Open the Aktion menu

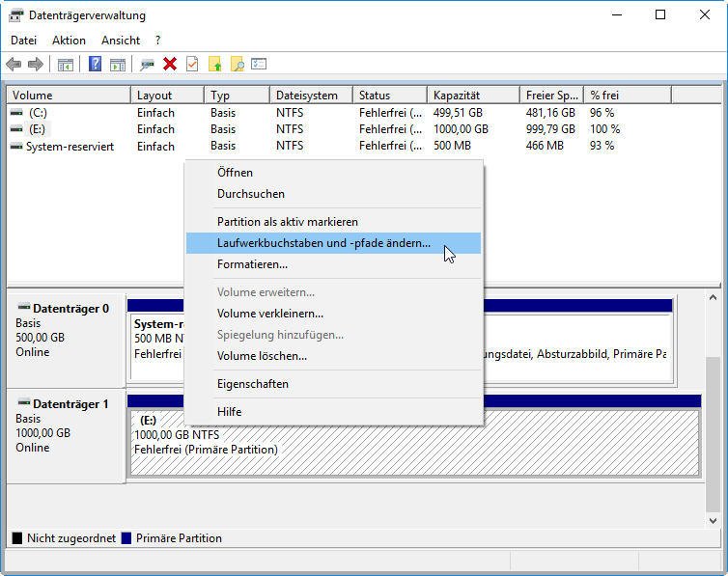(x=69, y=41)
